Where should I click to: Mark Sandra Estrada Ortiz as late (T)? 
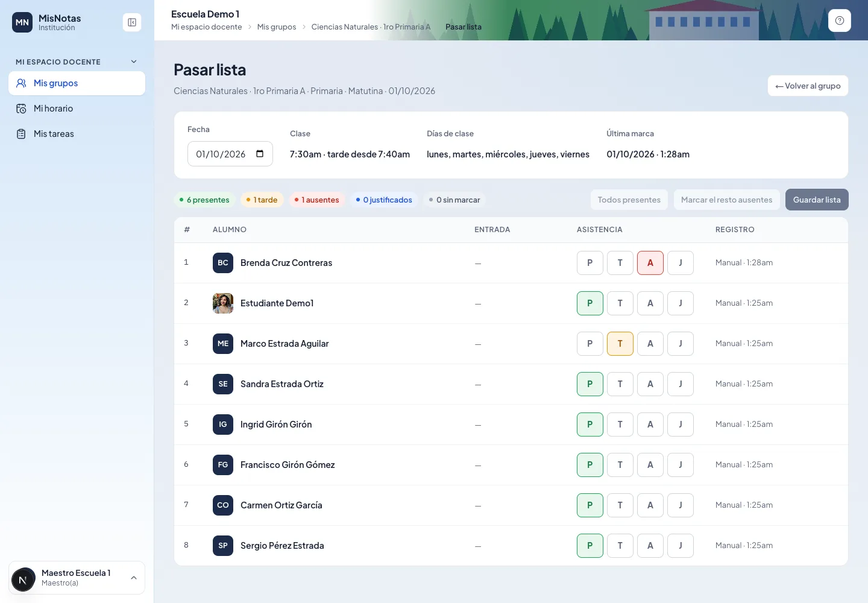click(620, 384)
